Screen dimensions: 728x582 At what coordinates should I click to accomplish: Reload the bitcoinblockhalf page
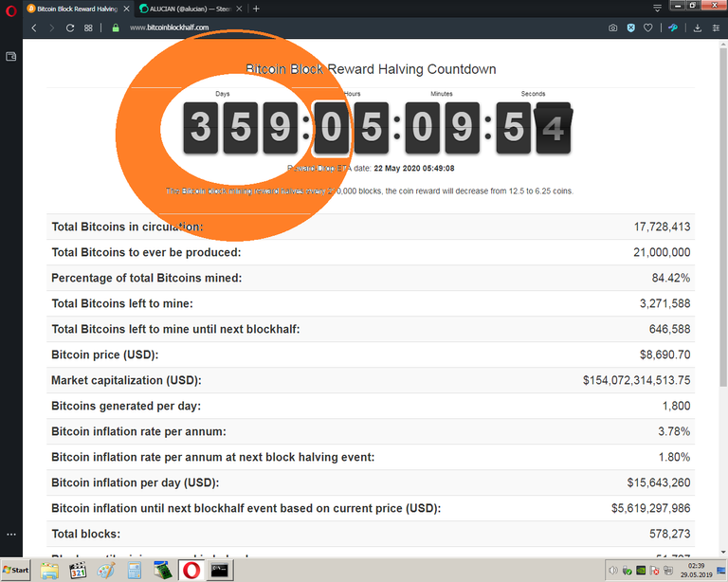point(70,27)
